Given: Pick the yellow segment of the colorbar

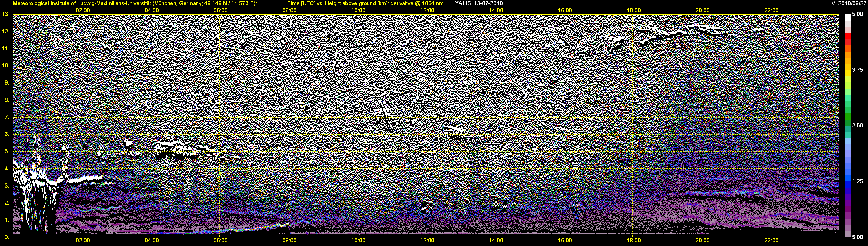Looking at the screenshot, I should [x=847, y=74].
